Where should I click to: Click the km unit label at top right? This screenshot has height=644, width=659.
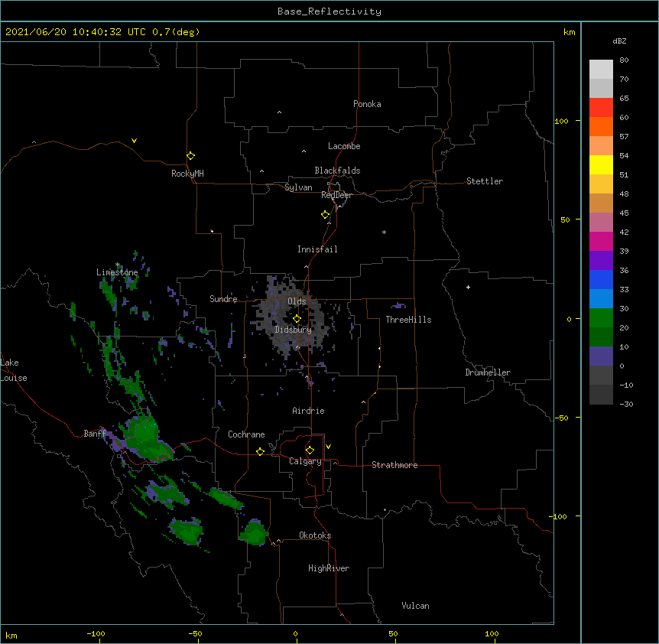click(x=569, y=32)
